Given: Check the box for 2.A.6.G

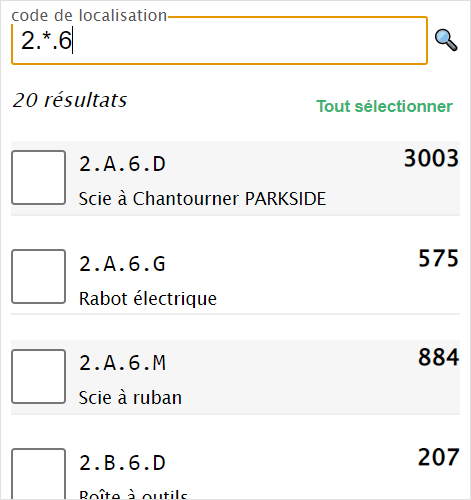Looking at the screenshot, I should [38, 276].
